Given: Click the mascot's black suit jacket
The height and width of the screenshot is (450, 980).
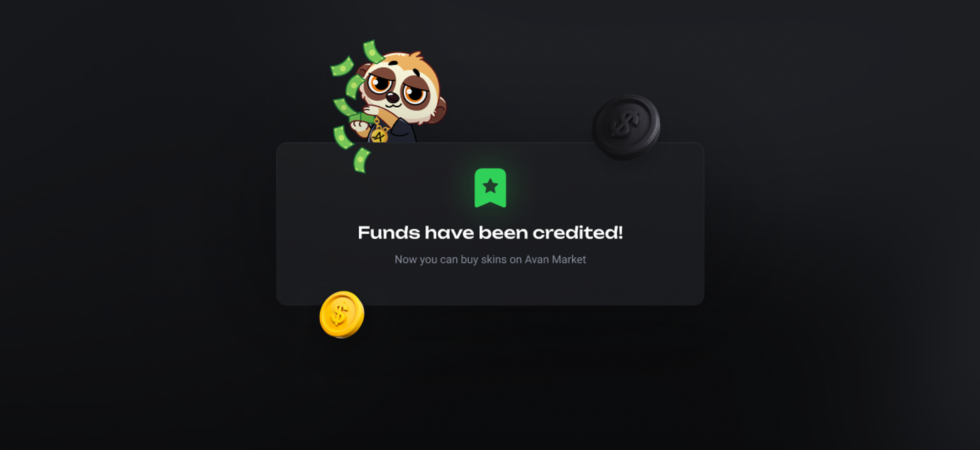Looking at the screenshot, I should click(x=400, y=130).
